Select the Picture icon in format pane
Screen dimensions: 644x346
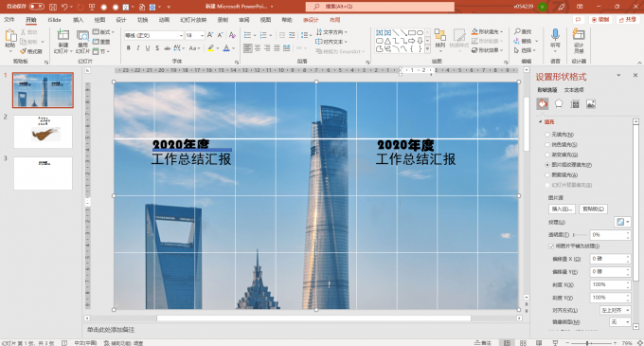[x=591, y=104]
